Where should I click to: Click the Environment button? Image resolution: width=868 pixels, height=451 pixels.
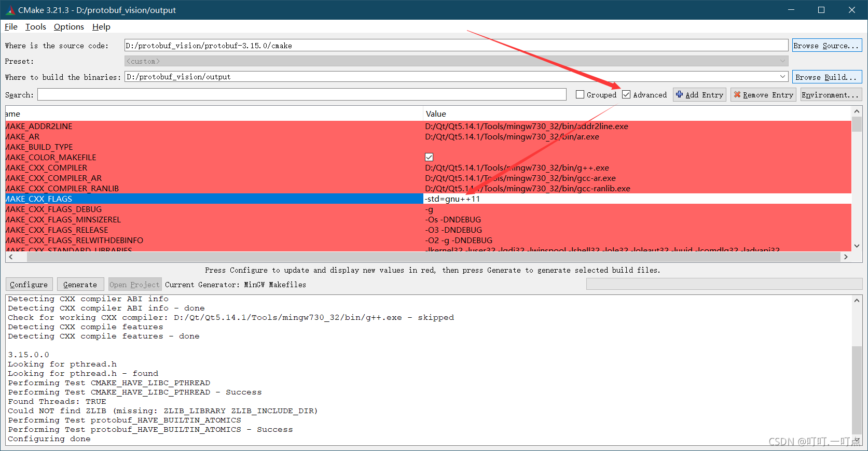(x=831, y=94)
